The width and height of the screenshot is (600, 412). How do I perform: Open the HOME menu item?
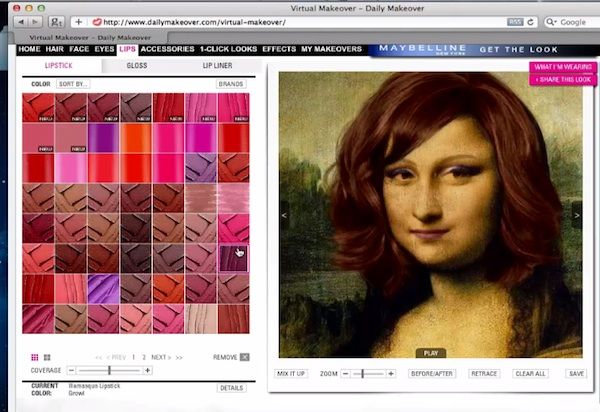click(29, 49)
